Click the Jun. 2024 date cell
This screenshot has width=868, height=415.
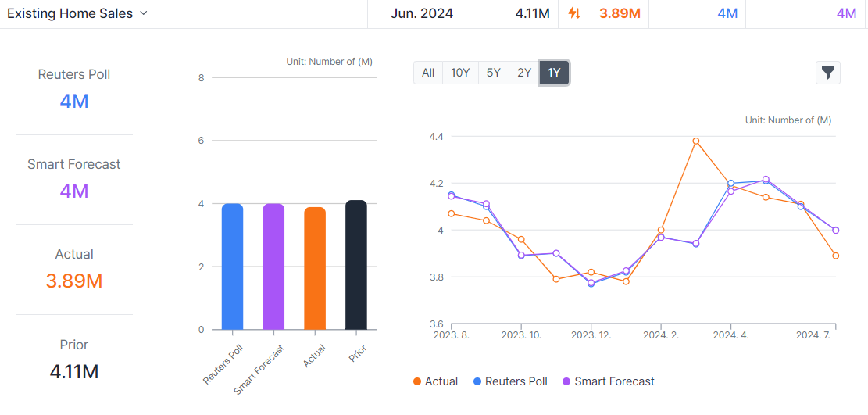(x=422, y=13)
